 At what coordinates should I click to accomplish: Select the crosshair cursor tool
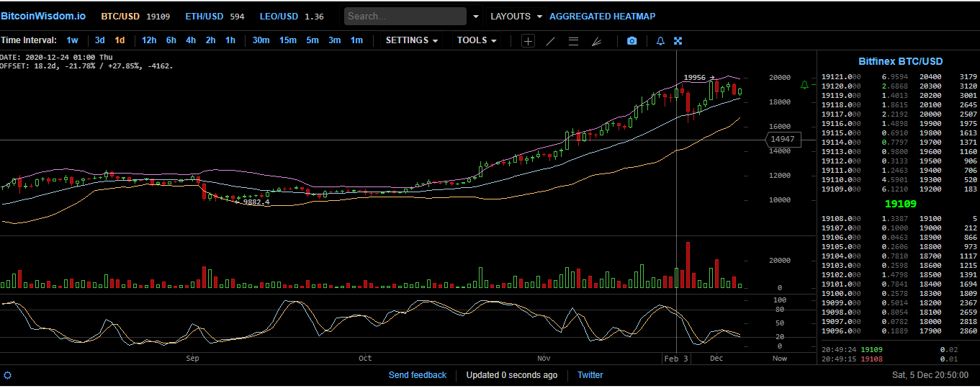pyautogui.click(x=528, y=41)
